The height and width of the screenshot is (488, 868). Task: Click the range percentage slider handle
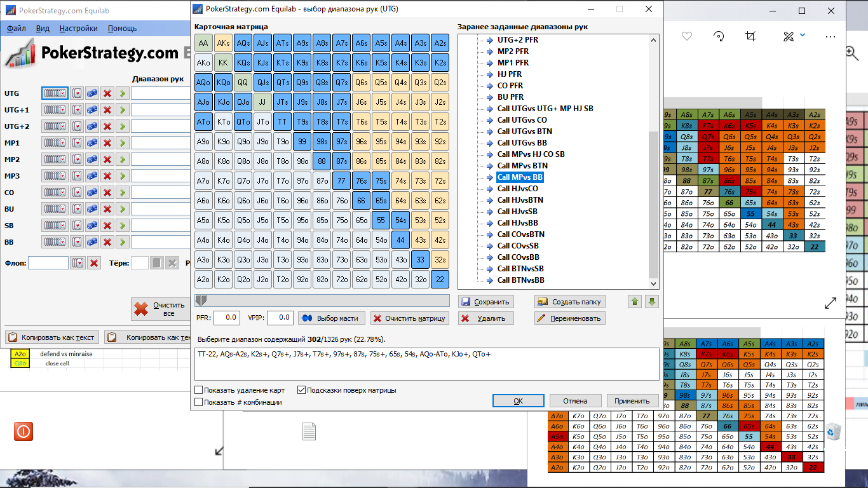(x=200, y=301)
